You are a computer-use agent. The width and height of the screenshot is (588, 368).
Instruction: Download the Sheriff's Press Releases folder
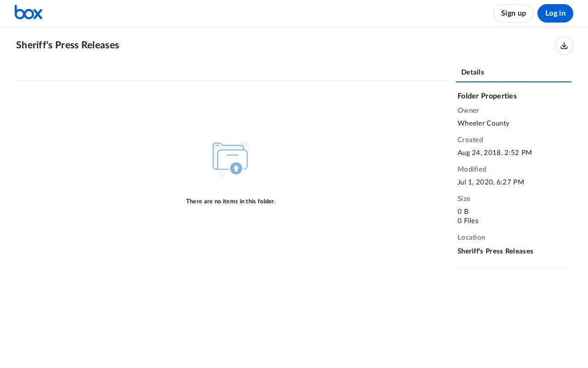[x=564, y=46]
